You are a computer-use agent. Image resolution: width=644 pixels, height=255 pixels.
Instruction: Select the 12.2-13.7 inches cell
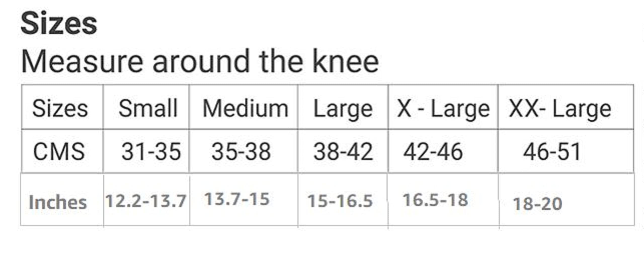[146, 201]
